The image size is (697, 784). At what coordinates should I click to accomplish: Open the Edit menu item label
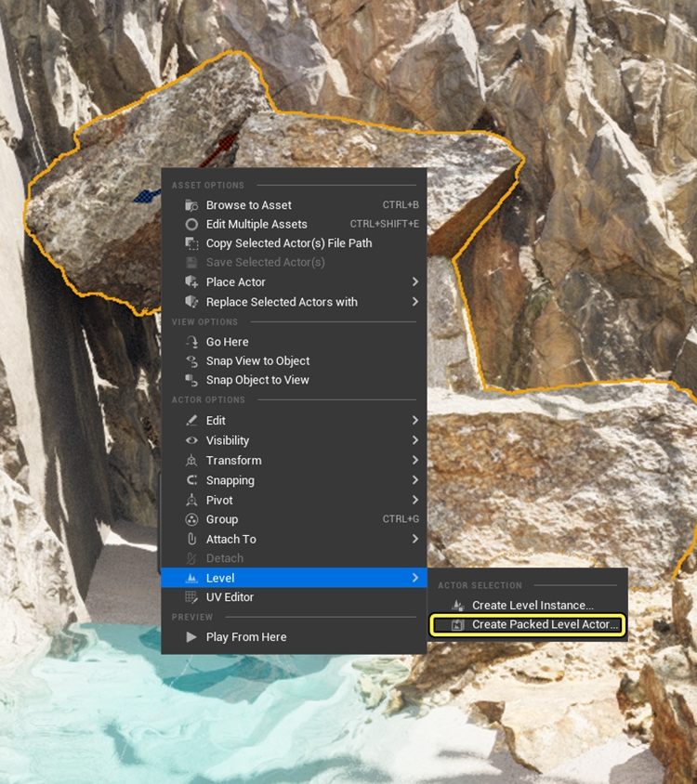[x=216, y=421]
